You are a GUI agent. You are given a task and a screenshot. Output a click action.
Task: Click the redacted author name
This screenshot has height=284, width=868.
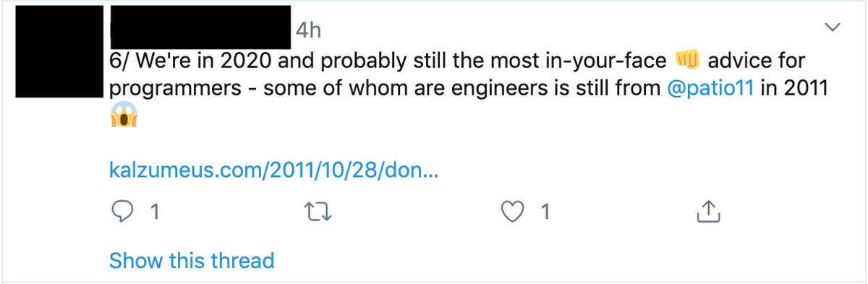[x=200, y=24]
